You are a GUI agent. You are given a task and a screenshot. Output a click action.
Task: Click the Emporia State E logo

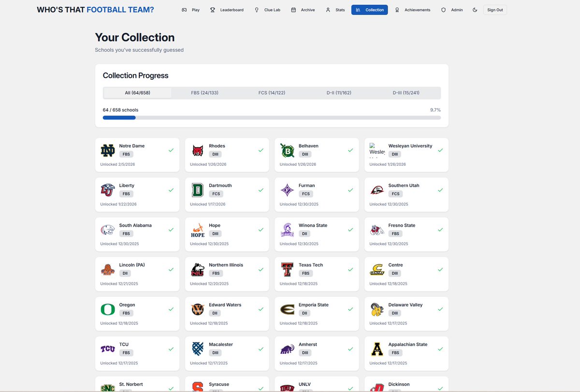coord(287,310)
